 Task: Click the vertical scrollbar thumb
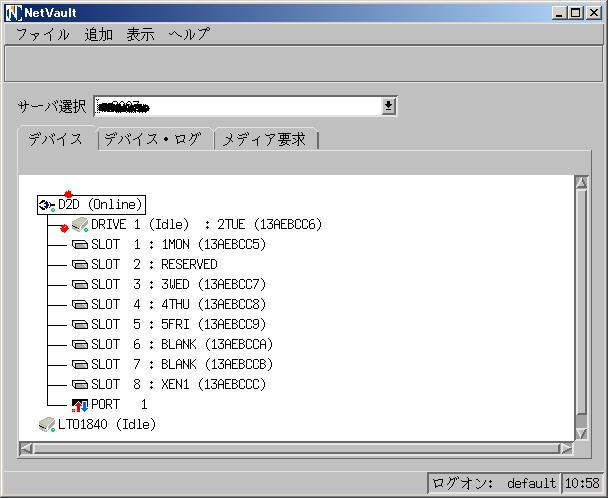(581, 301)
